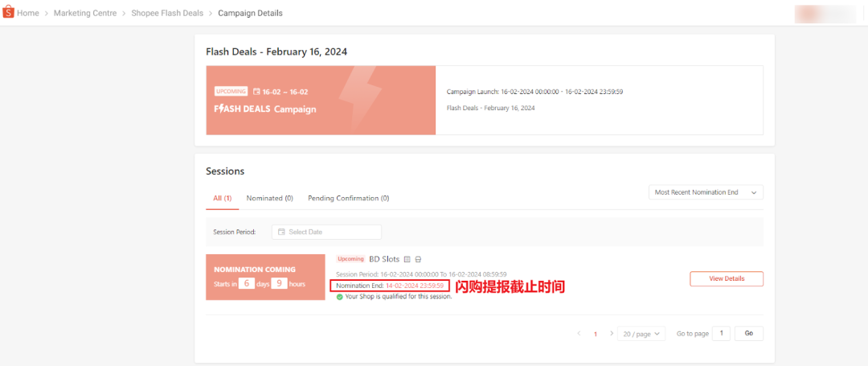Click Nomination End date 14-02-2024 23:59:59
This screenshot has height=366, width=868.
point(415,286)
